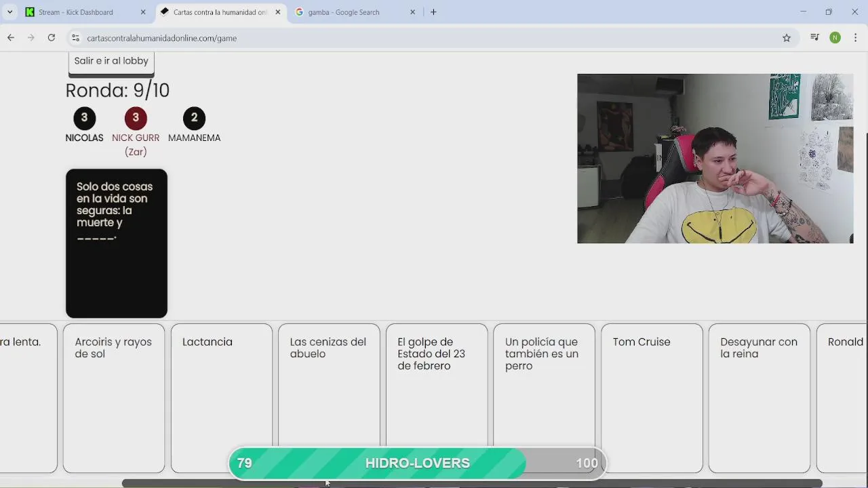Expand tab search dropdown arrow
Screen dimensions: 868x488
pos(9,12)
